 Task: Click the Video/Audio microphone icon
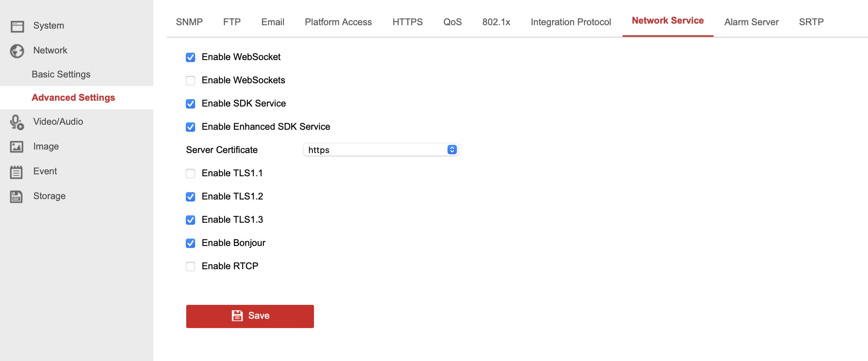click(17, 122)
